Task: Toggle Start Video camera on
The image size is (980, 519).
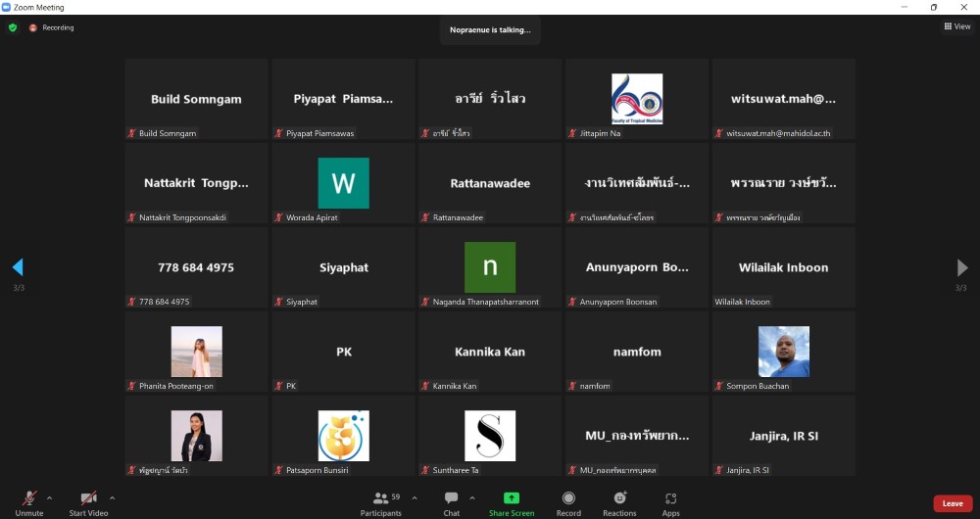Action: point(88,503)
